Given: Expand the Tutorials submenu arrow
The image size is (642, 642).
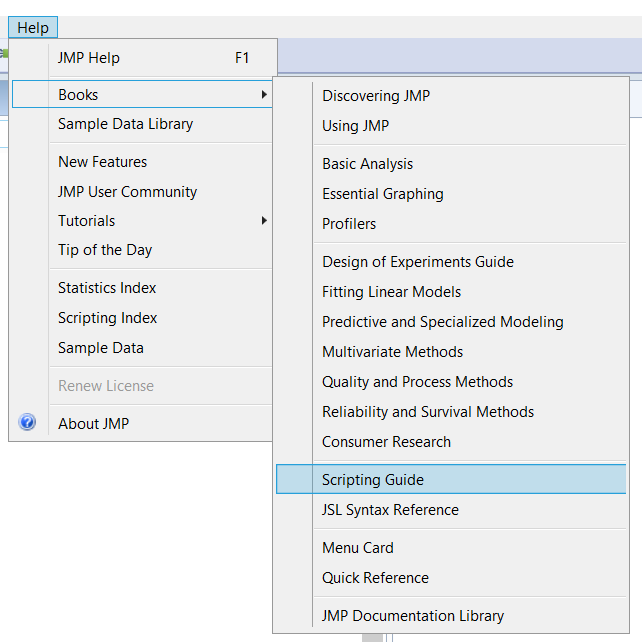Looking at the screenshot, I should point(264,221).
